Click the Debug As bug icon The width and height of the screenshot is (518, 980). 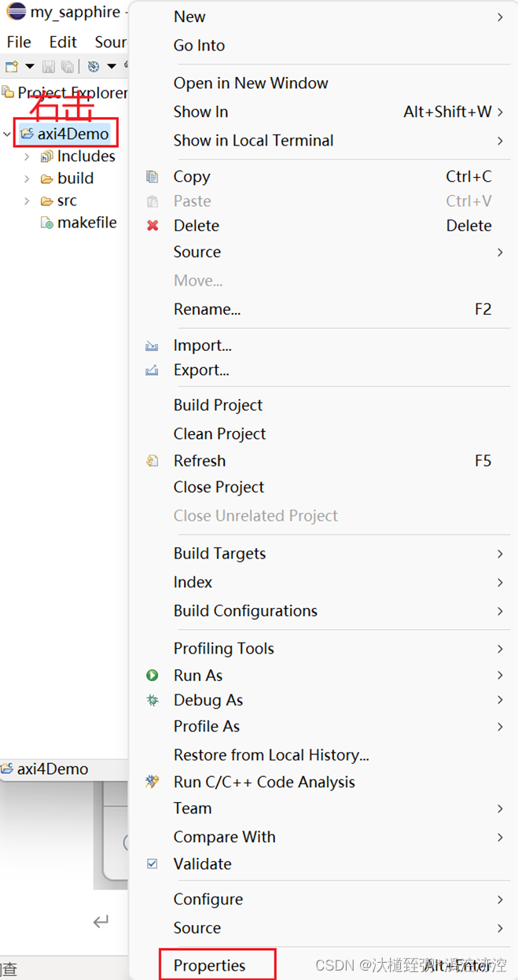point(152,700)
